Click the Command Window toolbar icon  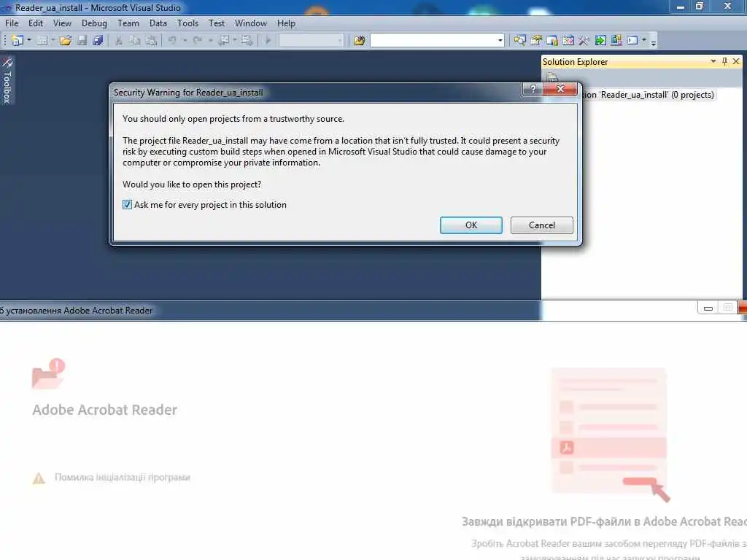point(632,41)
